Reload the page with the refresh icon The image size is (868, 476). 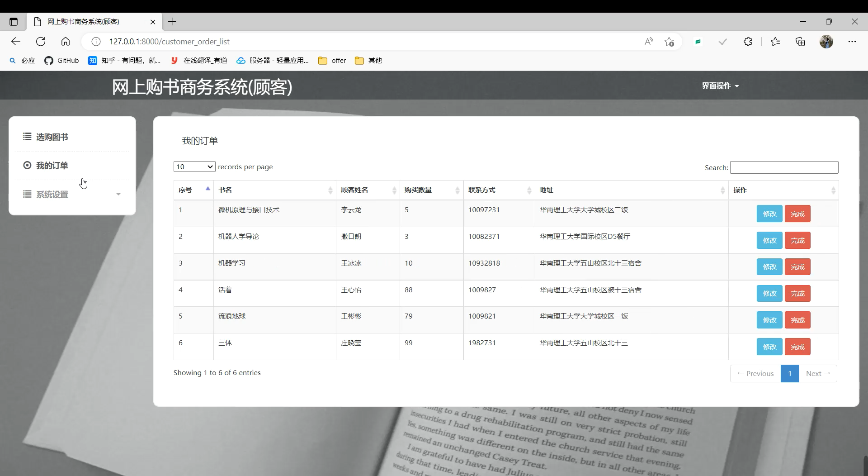[41, 42]
